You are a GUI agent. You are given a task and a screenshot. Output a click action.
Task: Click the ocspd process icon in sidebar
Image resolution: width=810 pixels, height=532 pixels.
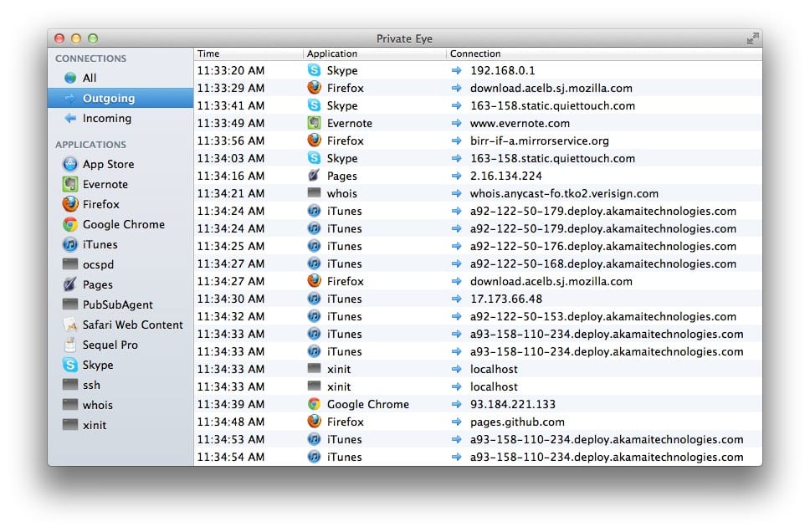[x=69, y=264]
